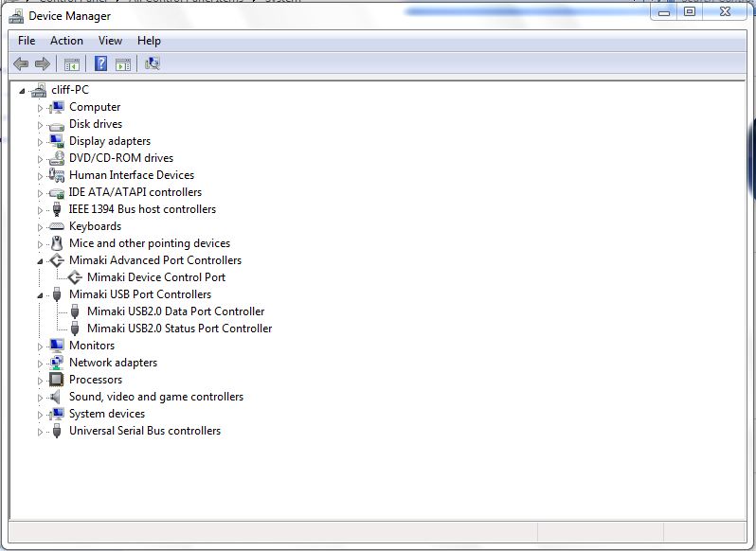Select IEEE 1394 Bus host controllers label
The height and width of the screenshot is (551, 756).
tap(142, 209)
